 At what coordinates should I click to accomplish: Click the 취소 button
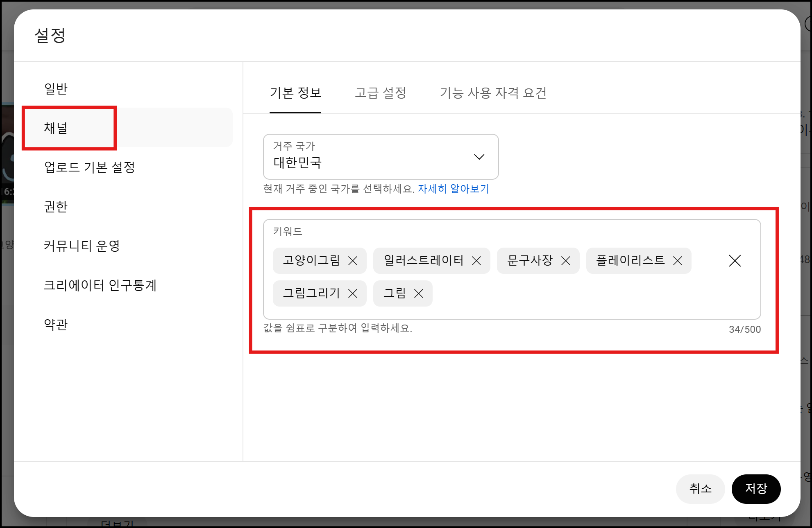(x=700, y=489)
